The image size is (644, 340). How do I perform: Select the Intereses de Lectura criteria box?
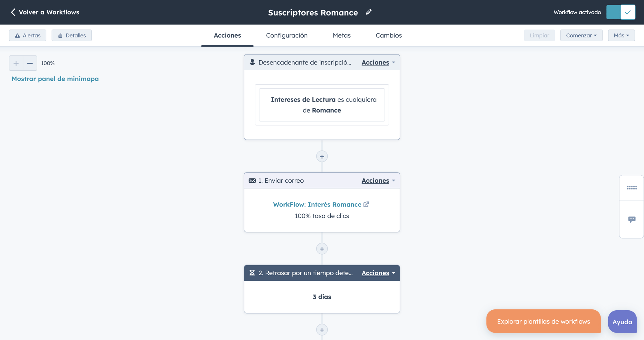tap(322, 105)
